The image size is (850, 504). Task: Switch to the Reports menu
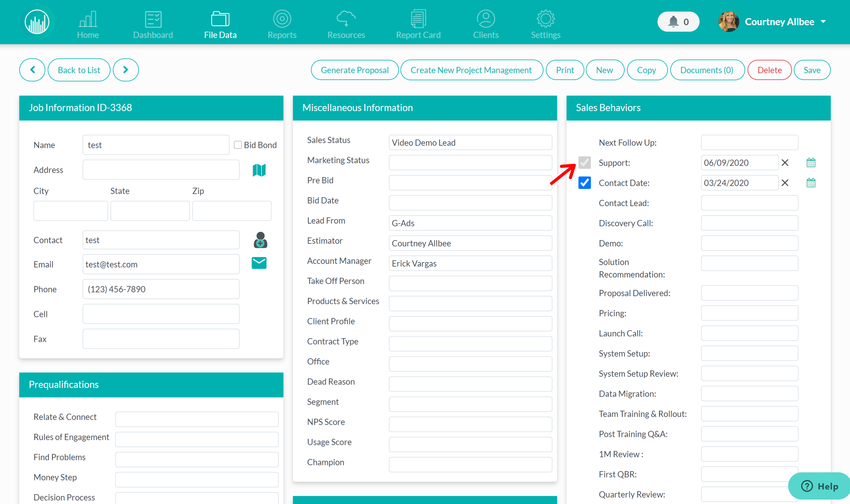282,35
